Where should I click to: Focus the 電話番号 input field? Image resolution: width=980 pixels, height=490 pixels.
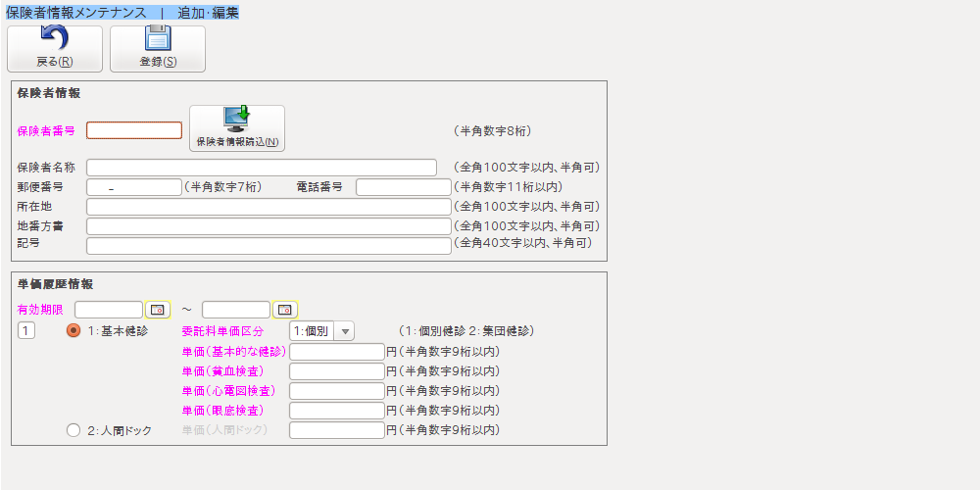[403, 187]
